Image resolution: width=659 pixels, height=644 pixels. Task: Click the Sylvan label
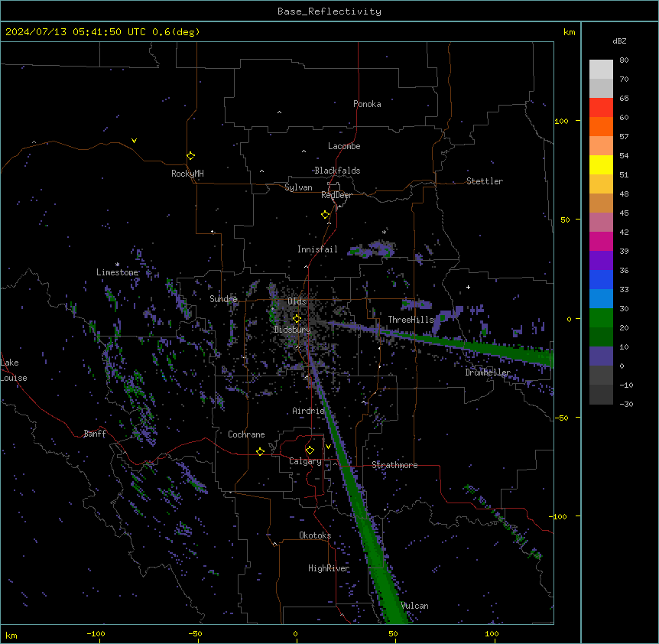click(298, 187)
